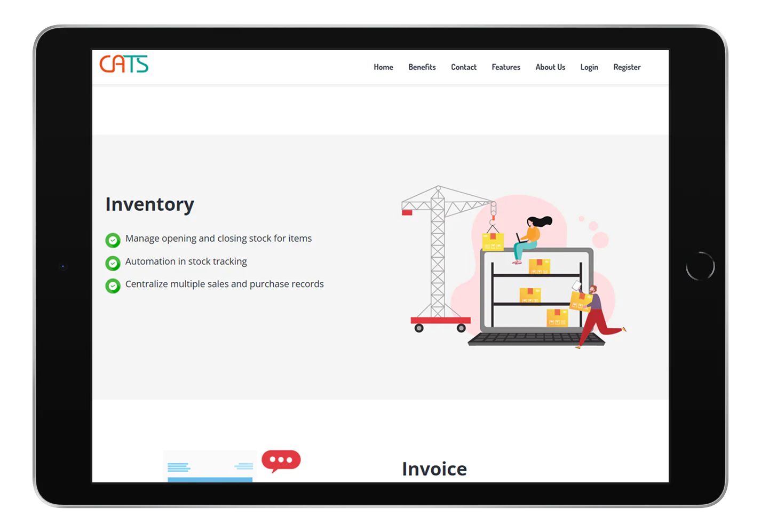
Task: Select text 'Automation in stock tracking'
Action: [186, 261]
